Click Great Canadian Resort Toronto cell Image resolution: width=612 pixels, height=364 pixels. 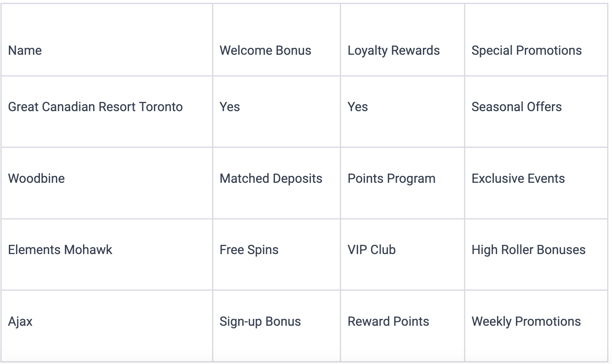coord(95,107)
